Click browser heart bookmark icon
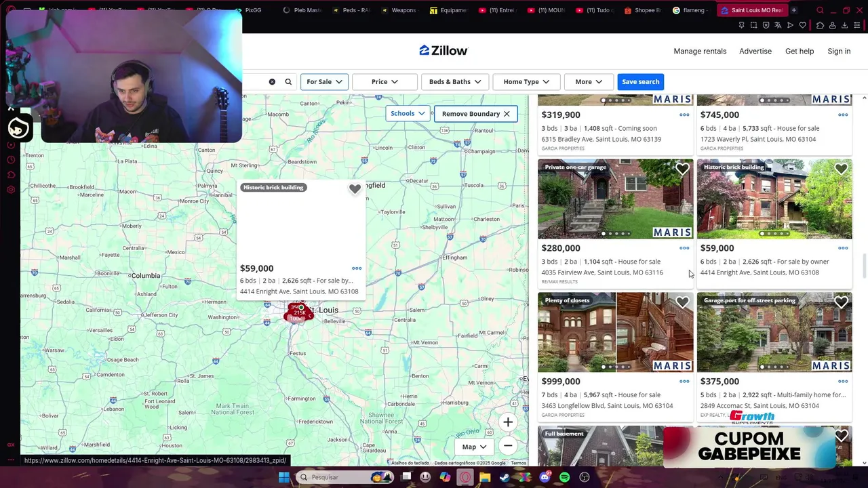This screenshot has width=868, height=488. pyautogui.click(x=803, y=26)
